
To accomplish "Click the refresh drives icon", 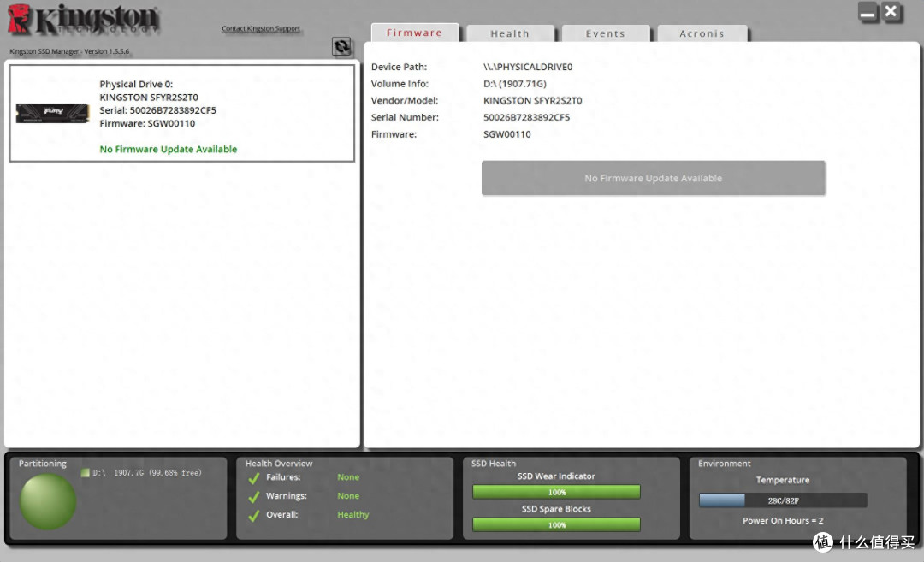I will (341, 46).
